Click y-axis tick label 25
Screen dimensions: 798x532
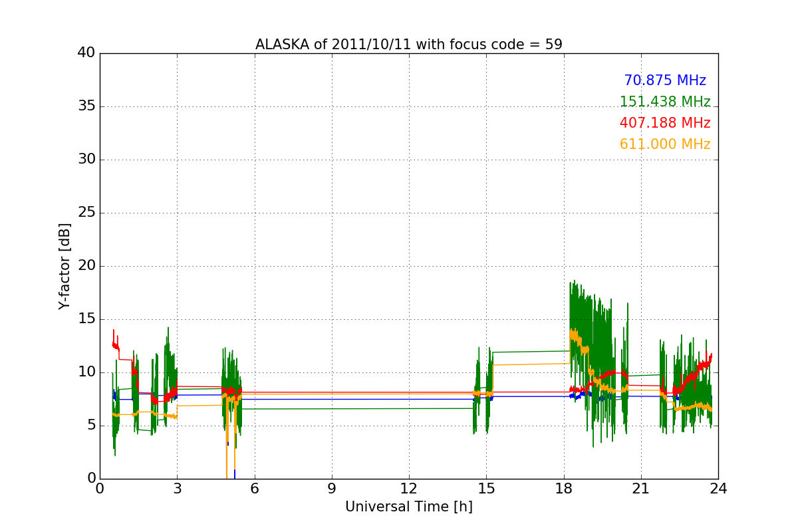coord(86,213)
